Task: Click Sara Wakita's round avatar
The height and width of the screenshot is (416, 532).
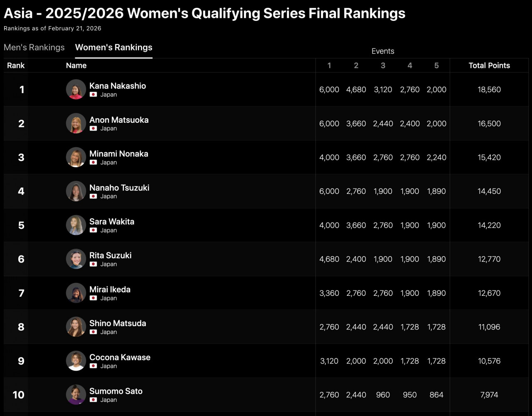Action: [76, 225]
